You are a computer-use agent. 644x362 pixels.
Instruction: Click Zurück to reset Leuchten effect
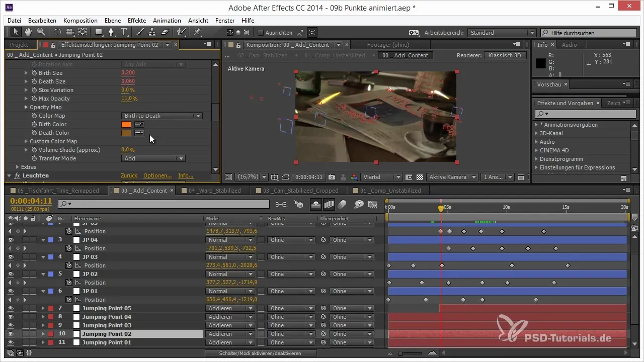tap(129, 175)
